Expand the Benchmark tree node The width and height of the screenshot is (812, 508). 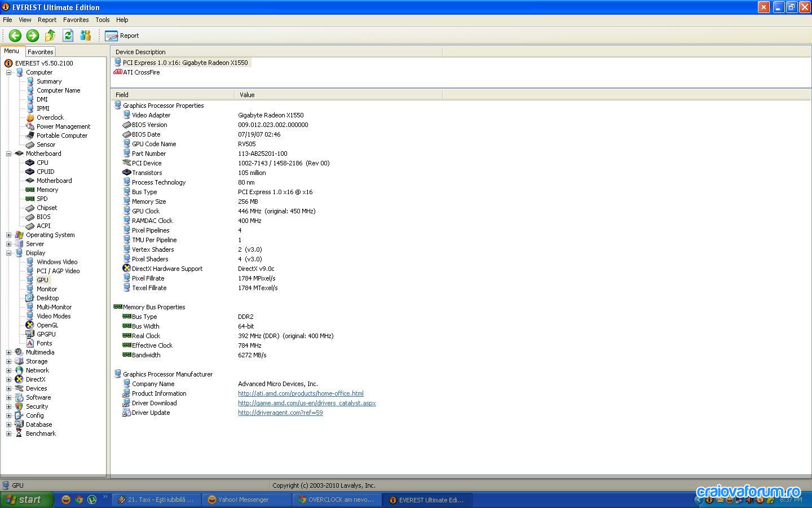click(x=8, y=433)
